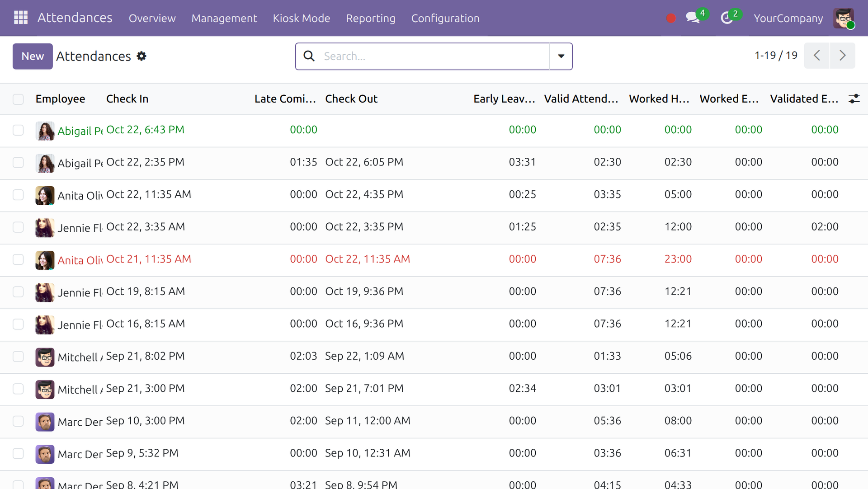Click the YourCompany company switcher
The image size is (868, 489).
tap(788, 18)
